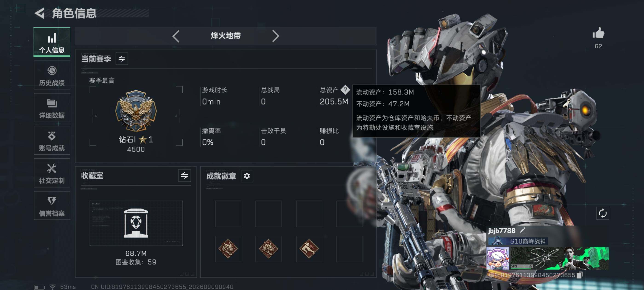Image resolution: width=644 pixels, height=290 pixels.
Task: Click the 总资产 question mark help icon
Action: point(345,90)
